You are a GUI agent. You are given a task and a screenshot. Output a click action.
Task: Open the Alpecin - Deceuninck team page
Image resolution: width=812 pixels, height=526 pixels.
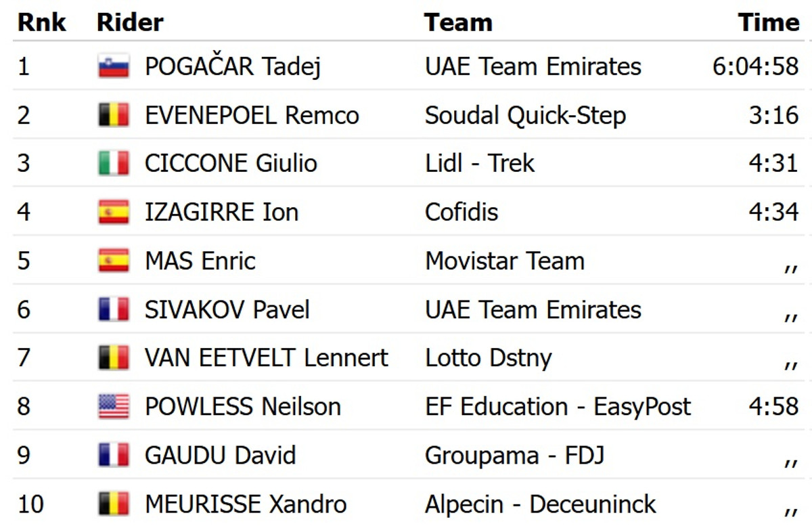tap(540, 504)
